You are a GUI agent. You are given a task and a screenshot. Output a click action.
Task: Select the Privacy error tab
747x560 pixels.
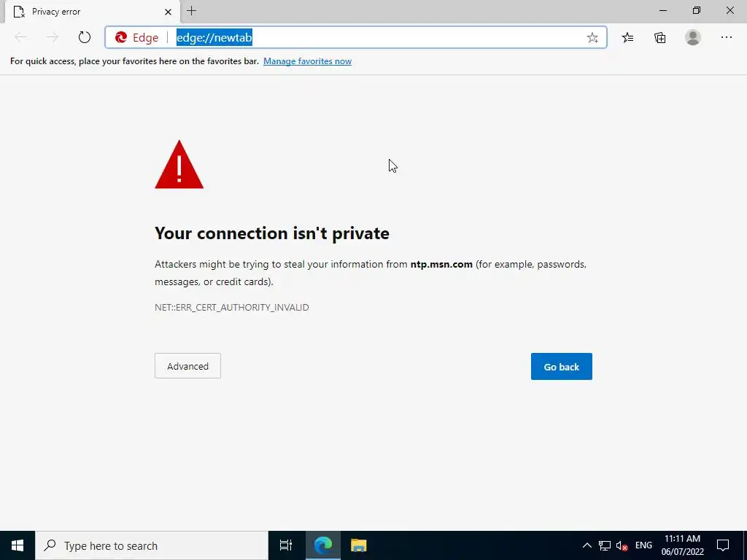(93, 12)
